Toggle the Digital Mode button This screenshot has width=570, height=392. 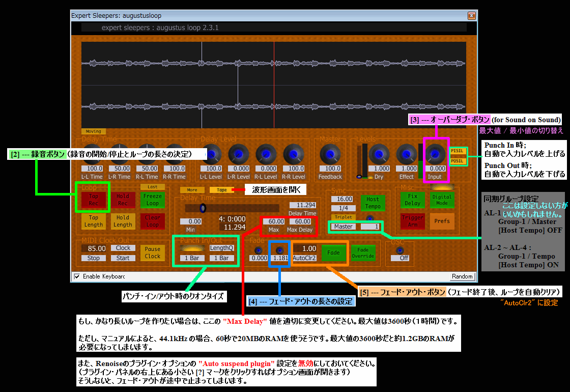[x=442, y=200]
